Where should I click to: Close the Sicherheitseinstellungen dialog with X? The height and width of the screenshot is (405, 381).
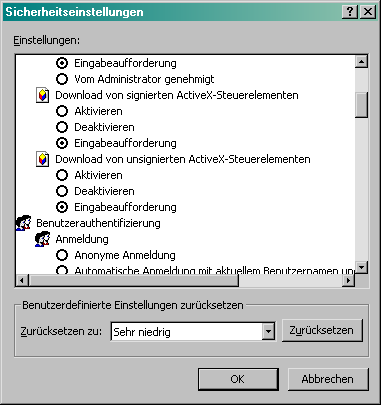tap(368, 12)
